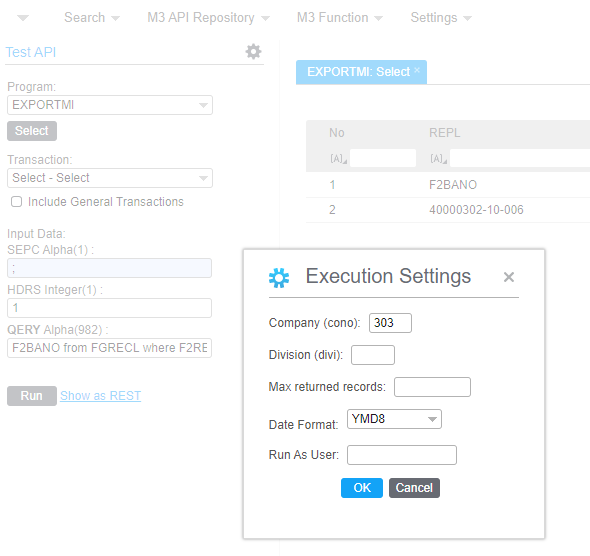Focus the Company (cono) input field
The image size is (590, 556).
tap(390, 323)
